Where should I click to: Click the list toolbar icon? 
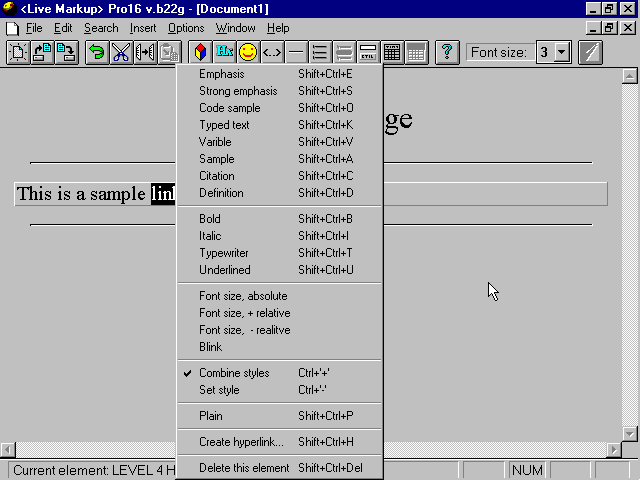pos(320,52)
